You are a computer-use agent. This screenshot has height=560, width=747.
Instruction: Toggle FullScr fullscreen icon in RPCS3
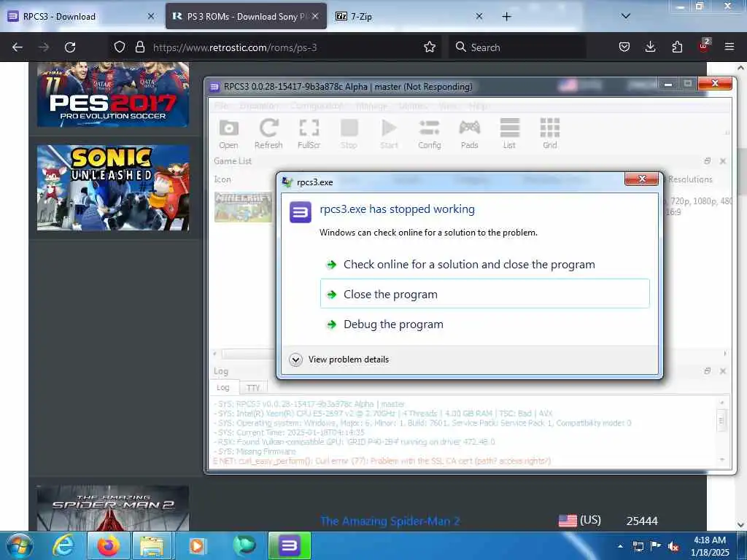[x=309, y=134]
